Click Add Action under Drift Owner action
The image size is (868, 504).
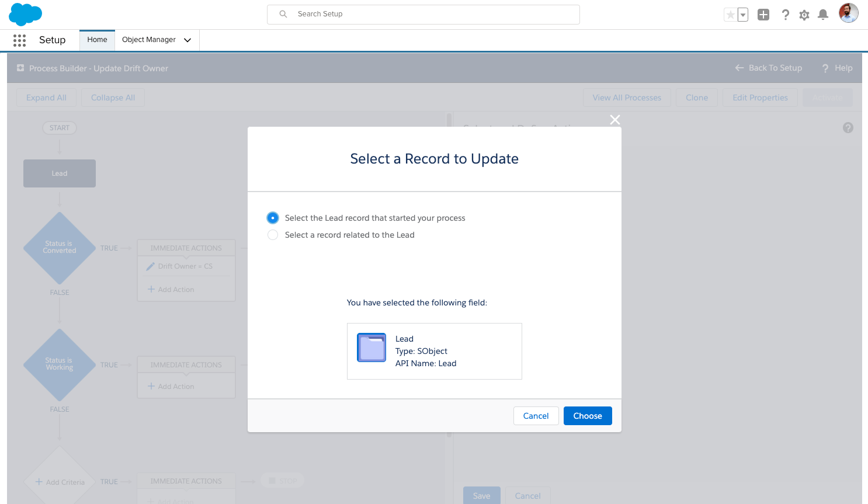coord(171,290)
